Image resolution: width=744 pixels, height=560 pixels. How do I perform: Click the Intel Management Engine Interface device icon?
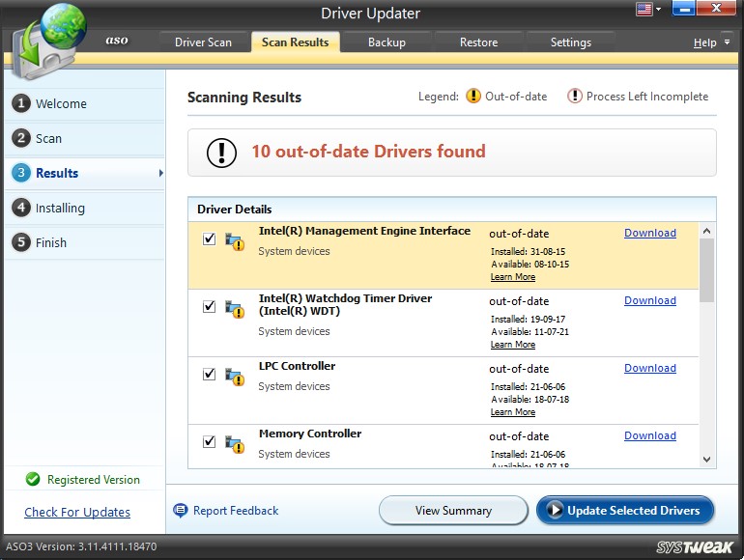(235, 240)
